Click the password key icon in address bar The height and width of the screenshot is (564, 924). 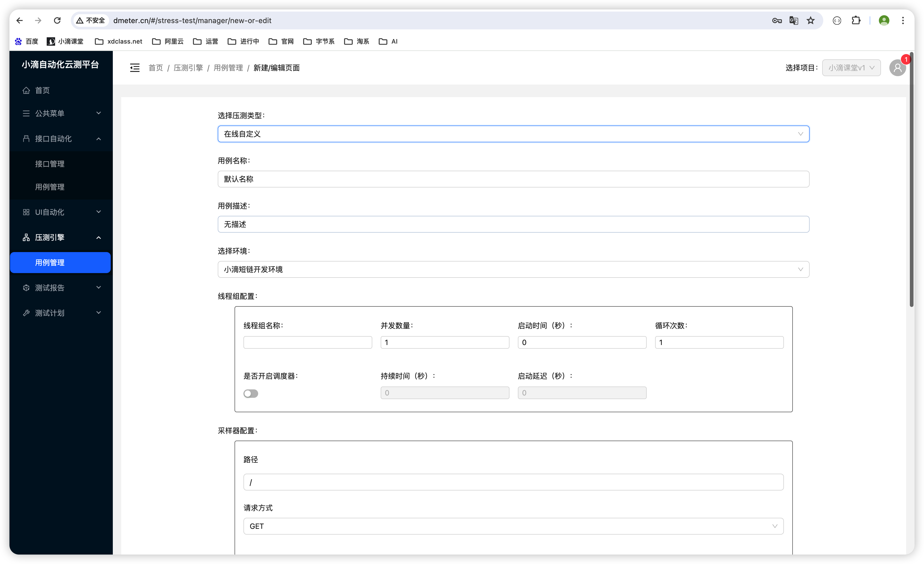pyautogui.click(x=777, y=20)
